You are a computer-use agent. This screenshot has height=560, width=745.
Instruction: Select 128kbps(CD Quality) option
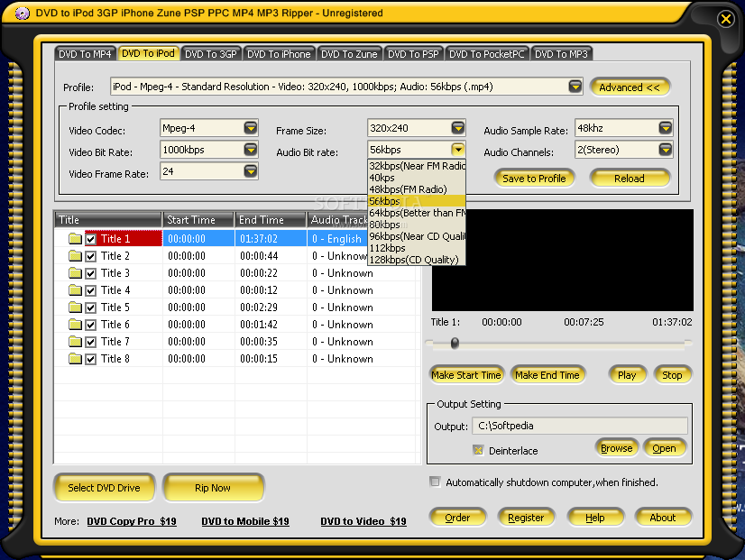[x=417, y=260]
